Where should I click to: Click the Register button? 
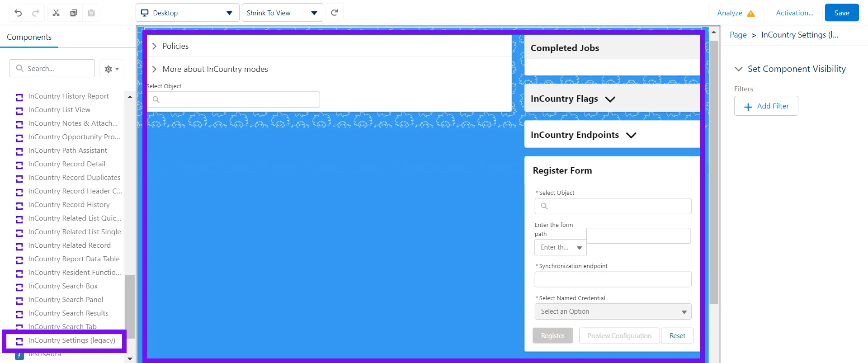click(552, 336)
